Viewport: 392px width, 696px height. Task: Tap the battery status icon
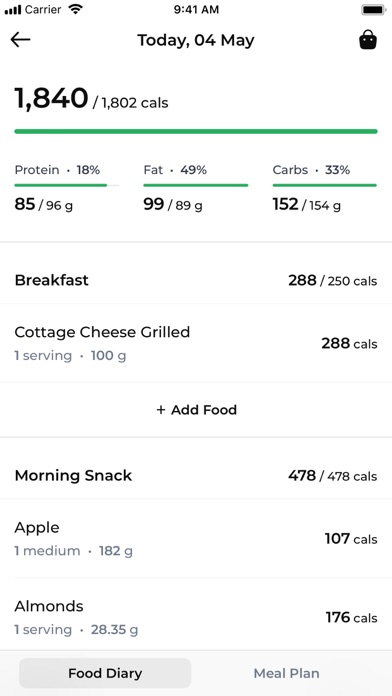373,10
